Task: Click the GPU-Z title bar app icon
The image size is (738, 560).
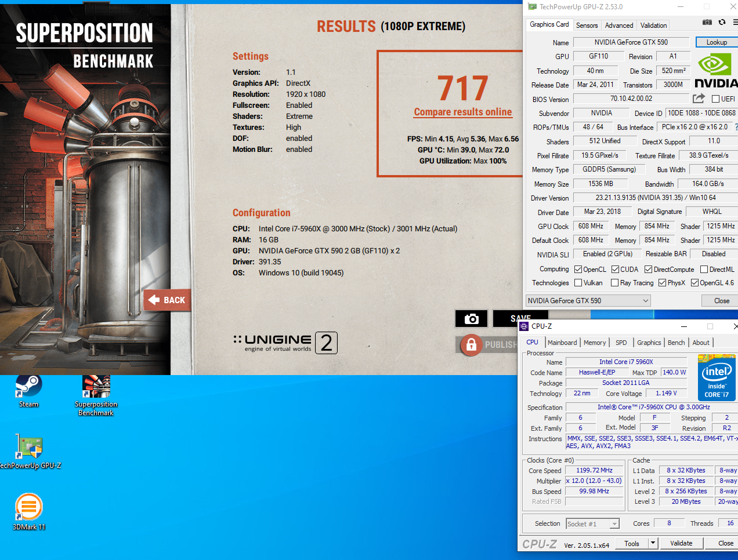Action: coord(533,7)
